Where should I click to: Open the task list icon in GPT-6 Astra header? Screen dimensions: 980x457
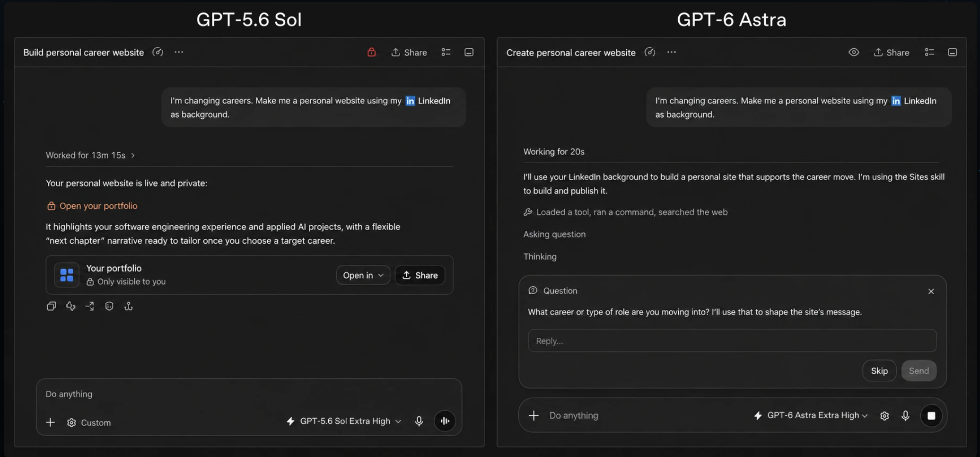(929, 52)
